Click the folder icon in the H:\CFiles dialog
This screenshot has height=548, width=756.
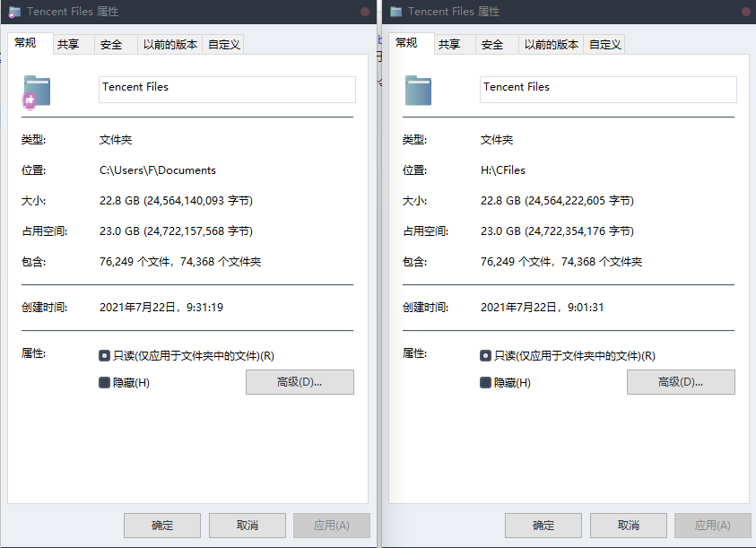[x=418, y=91]
